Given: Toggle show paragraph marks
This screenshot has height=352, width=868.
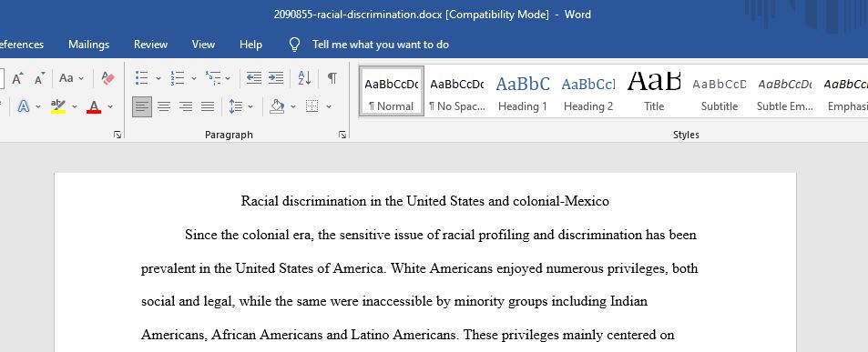Looking at the screenshot, I should click(x=332, y=78).
